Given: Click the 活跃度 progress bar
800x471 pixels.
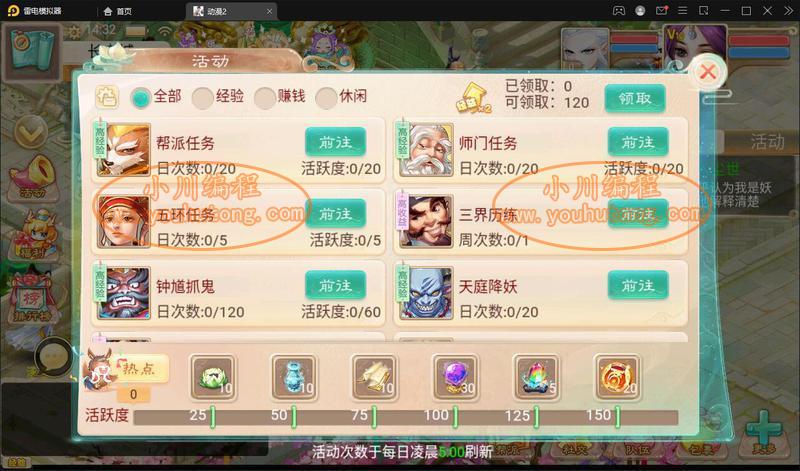Looking at the screenshot, I should [x=406, y=417].
